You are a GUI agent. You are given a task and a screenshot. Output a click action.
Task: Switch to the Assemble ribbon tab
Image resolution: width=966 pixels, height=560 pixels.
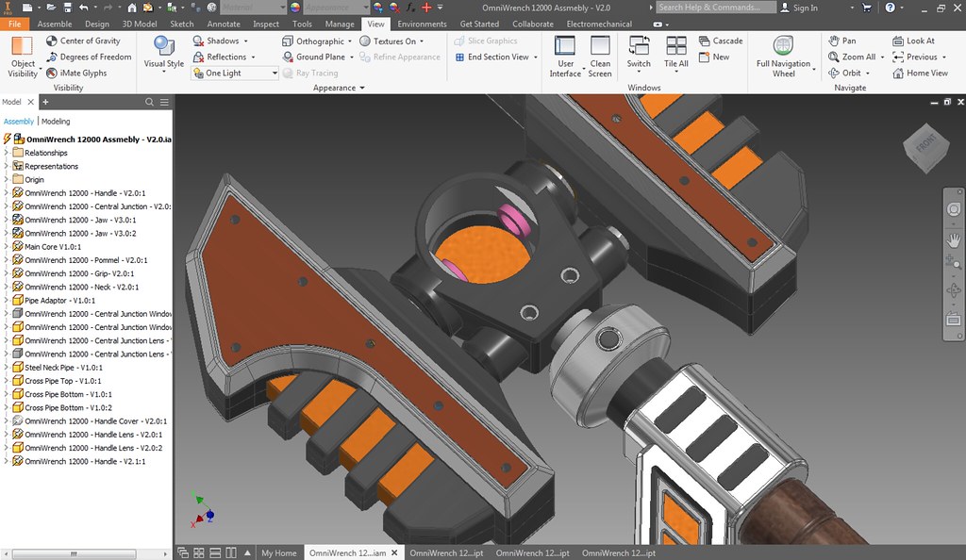(55, 24)
